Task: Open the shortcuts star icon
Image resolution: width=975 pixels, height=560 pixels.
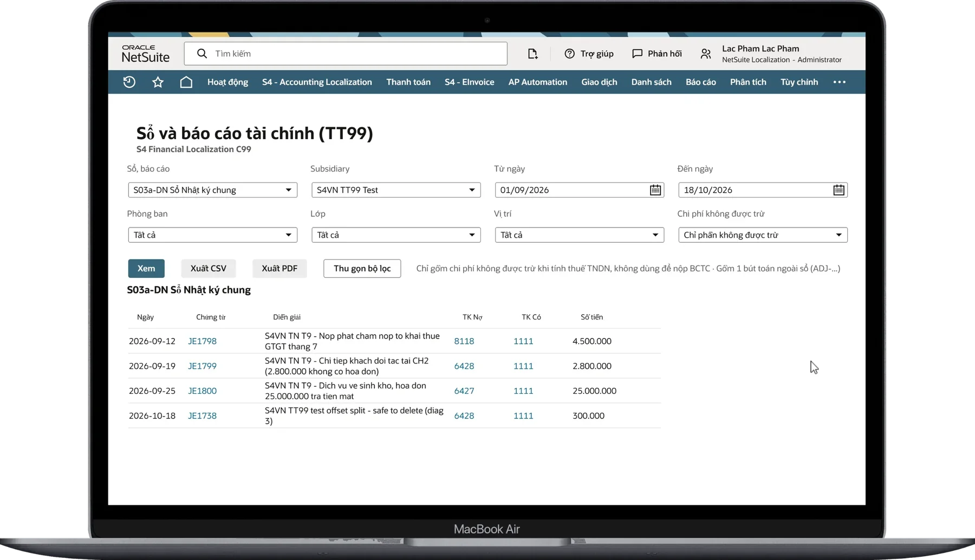Action: click(x=158, y=82)
